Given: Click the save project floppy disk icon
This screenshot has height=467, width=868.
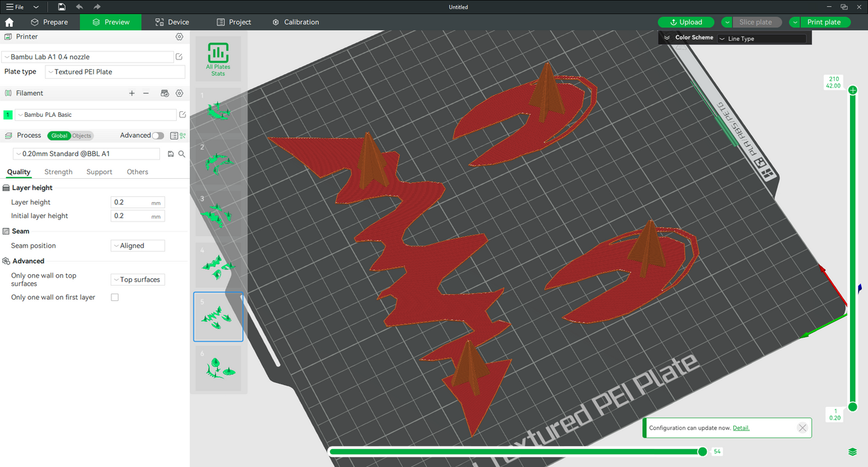Looking at the screenshot, I should tap(61, 7).
